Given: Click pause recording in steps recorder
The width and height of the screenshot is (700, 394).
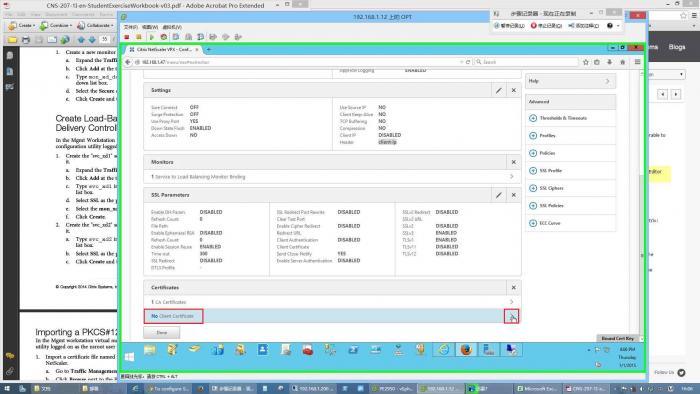Looking at the screenshot, I should 509,25.
